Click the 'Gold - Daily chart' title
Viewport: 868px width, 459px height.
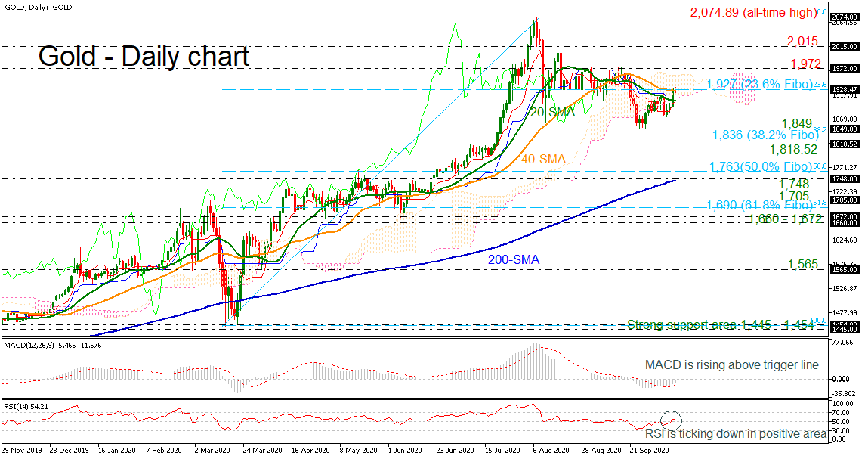point(144,57)
